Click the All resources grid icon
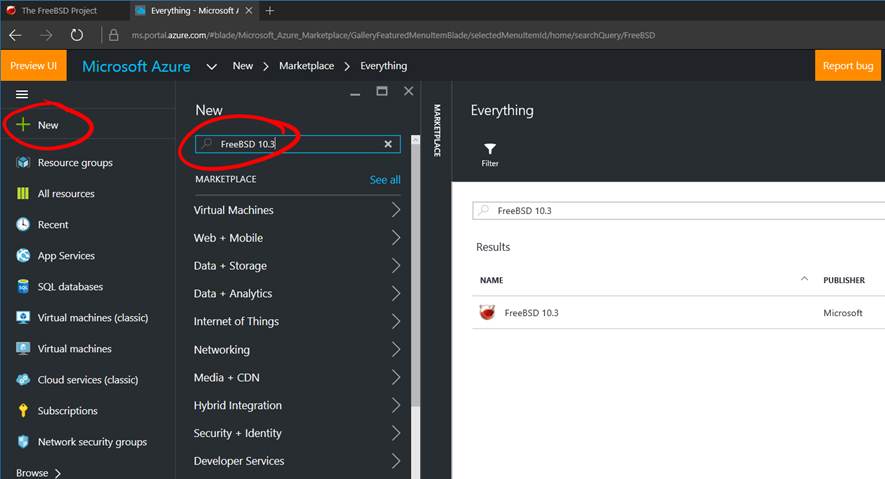The width and height of the screenshot is (885, 479). pos(23,194)
